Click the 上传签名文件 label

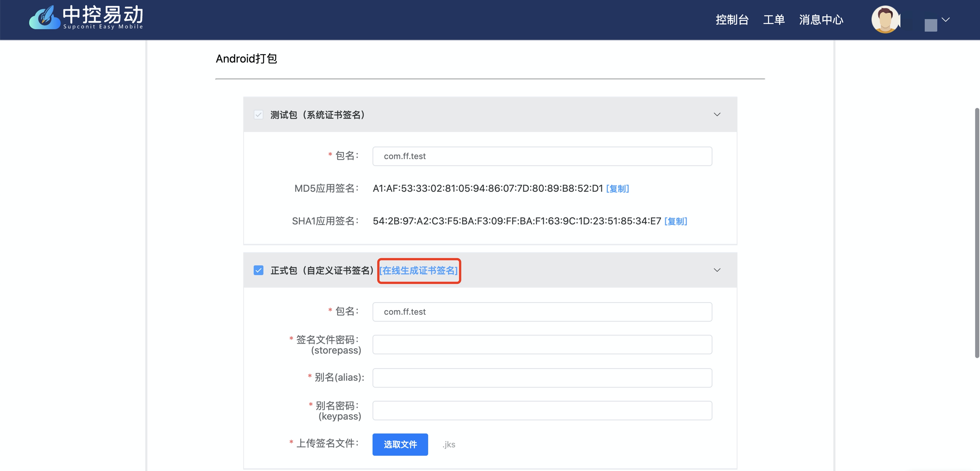pos(327,443)
